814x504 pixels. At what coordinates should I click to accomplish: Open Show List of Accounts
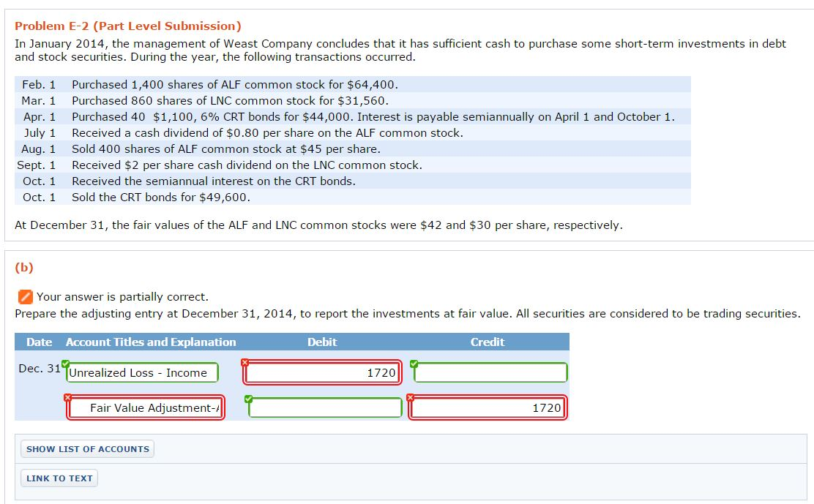point(88,449)
